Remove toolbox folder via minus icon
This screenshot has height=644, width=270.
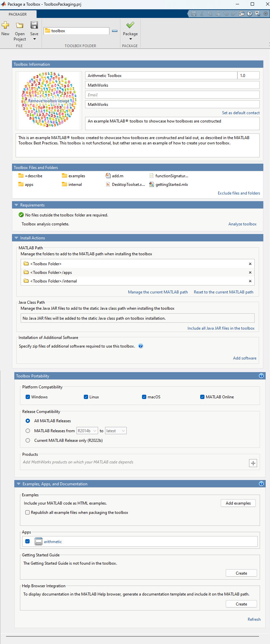tap(115, 31)
